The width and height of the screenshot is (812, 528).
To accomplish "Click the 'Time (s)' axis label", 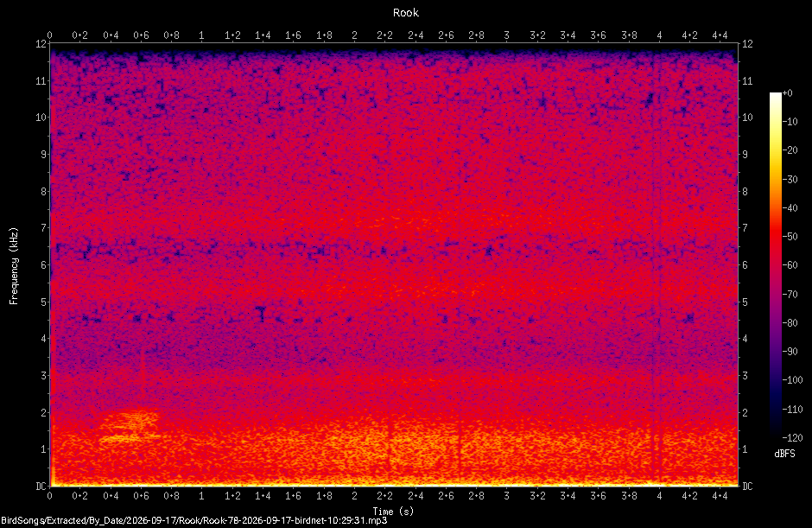I will (393, 512).
